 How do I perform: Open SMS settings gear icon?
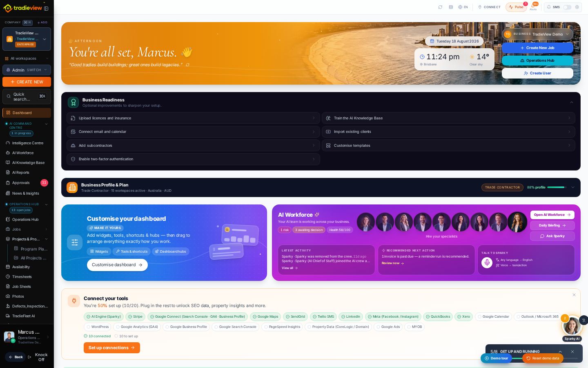[577, 7]
